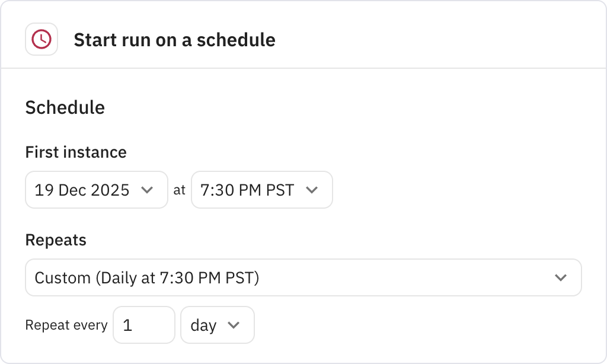Screen dimensions: 607x364
Task: Click the Repeats label
Action: click(56, 240)
